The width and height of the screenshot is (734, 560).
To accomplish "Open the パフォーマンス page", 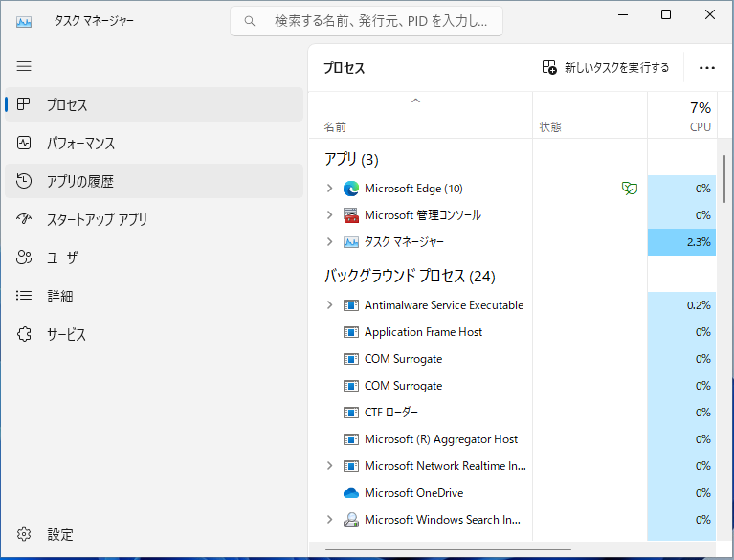I will pyautogui.click(x=154, y=143).
